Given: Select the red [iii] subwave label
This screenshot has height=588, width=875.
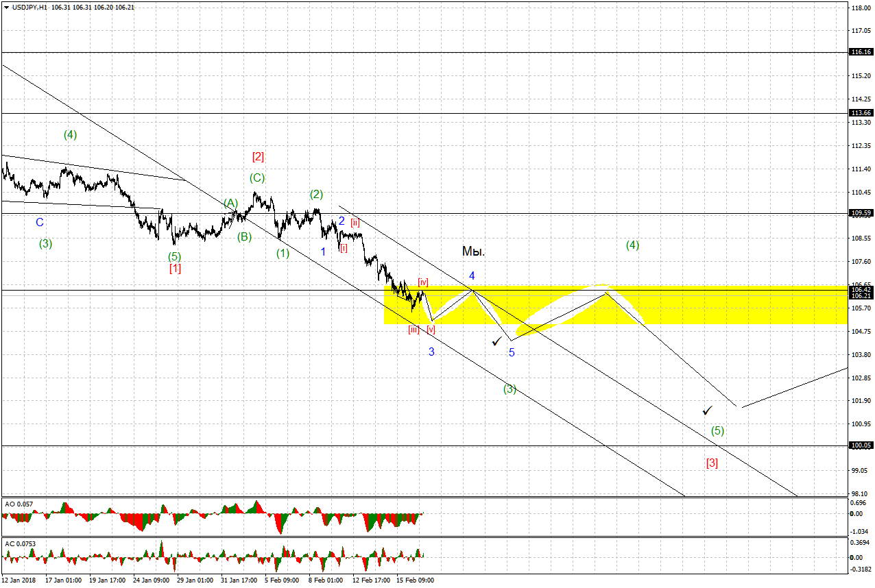Looking at the screenshot, I should 413,330.
